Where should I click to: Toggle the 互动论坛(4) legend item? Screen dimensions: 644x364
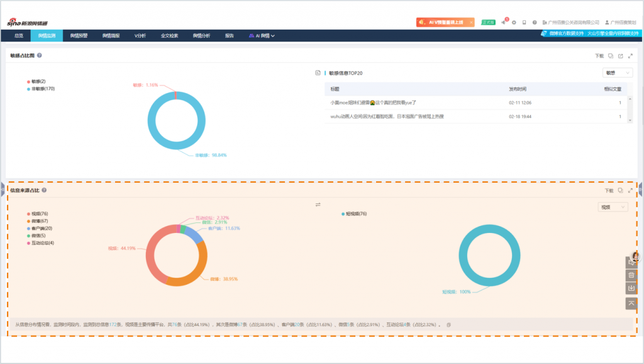[40, 242]
